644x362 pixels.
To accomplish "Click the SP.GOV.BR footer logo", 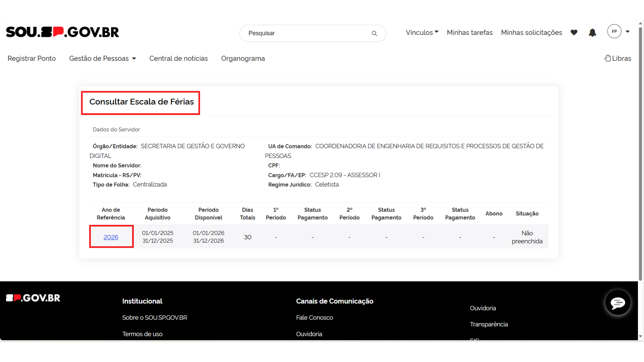I will pyautogui.click(x=33, y=298).
